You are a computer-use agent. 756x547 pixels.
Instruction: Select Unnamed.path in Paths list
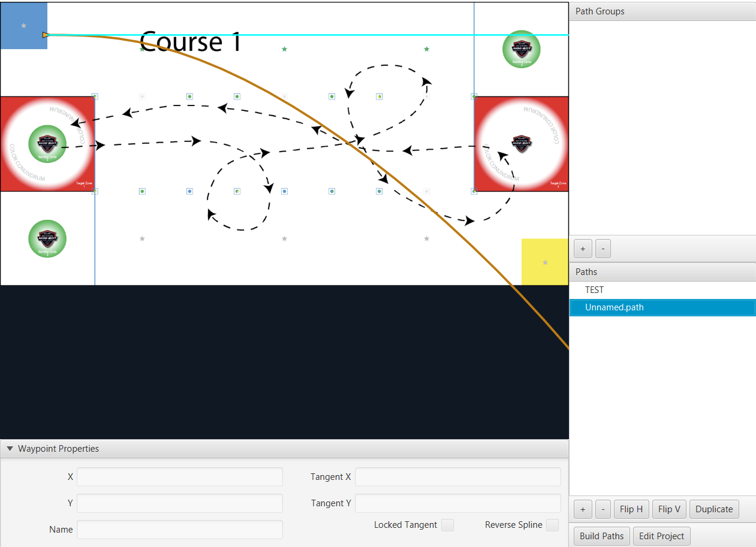[662, 307]
